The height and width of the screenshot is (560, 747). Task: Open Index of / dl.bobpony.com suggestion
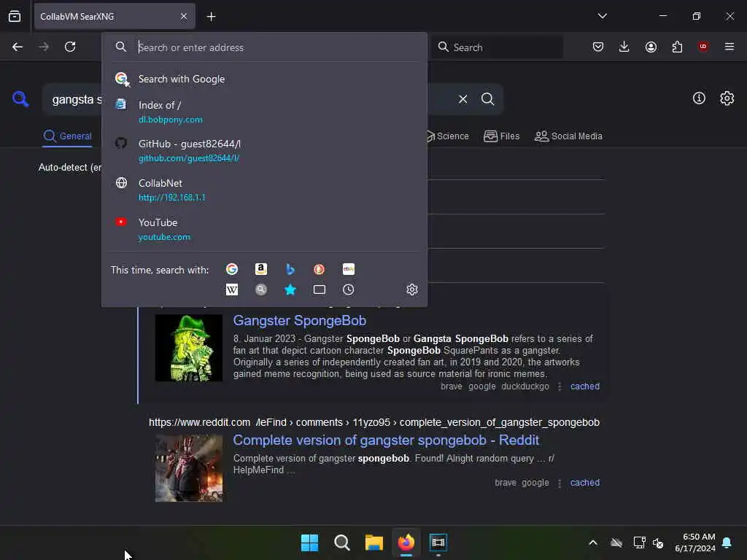pos(264,112)
